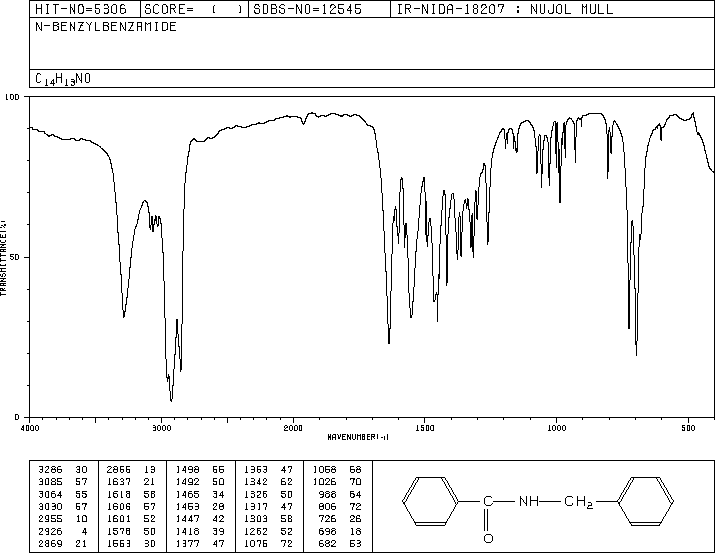Screen dimensions: 715x553
Task: Click peak value 3064 in the table
Action: point(51,494)
